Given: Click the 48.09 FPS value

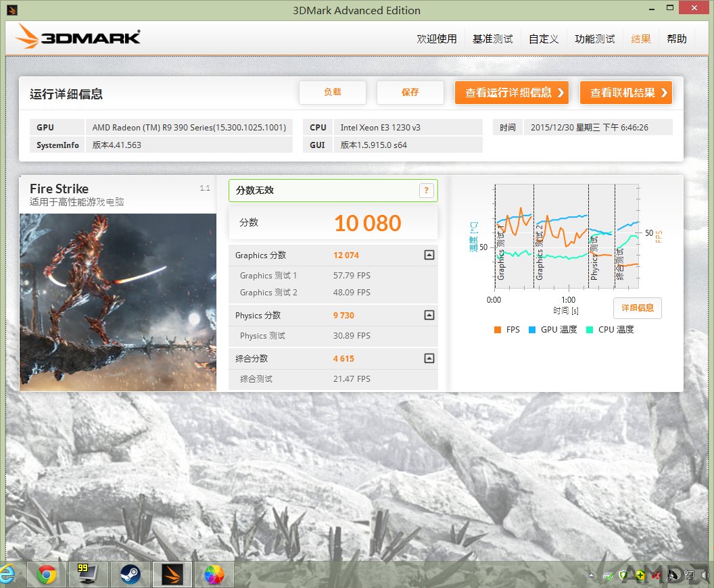Looking at the screenshot, I should 352,292.
